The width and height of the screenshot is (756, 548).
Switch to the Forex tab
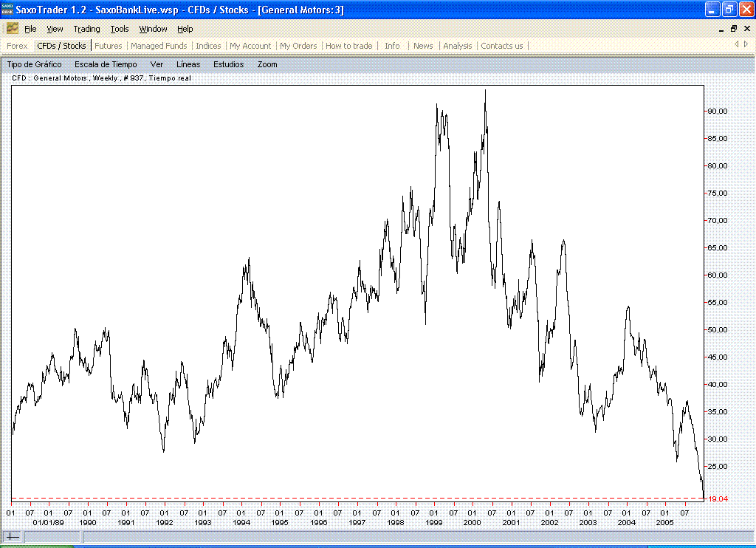pos(17,46)
